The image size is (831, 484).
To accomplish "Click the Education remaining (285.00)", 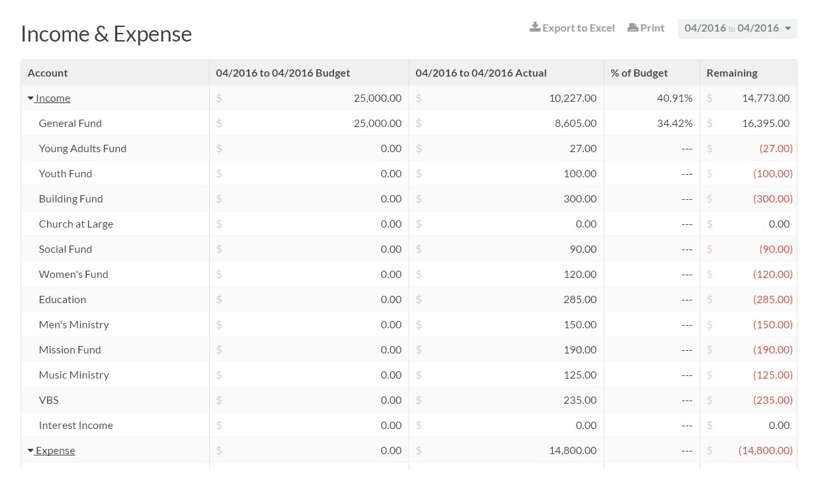I will coord(773,300).
